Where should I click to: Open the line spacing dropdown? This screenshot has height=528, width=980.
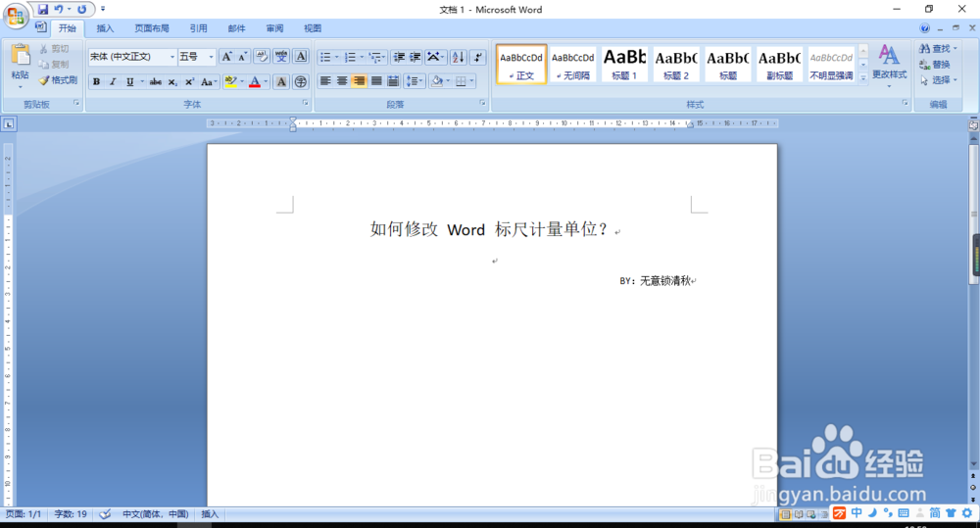tap(415, 81)
